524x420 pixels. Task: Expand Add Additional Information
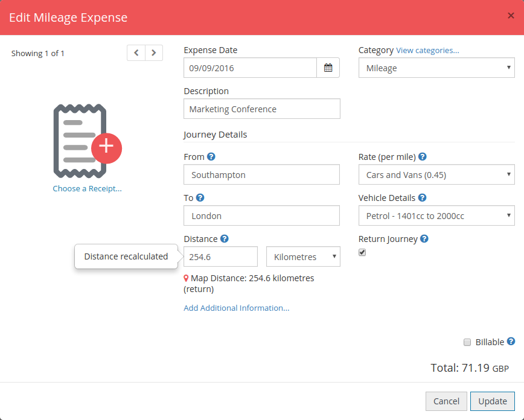tap(236, 308)
